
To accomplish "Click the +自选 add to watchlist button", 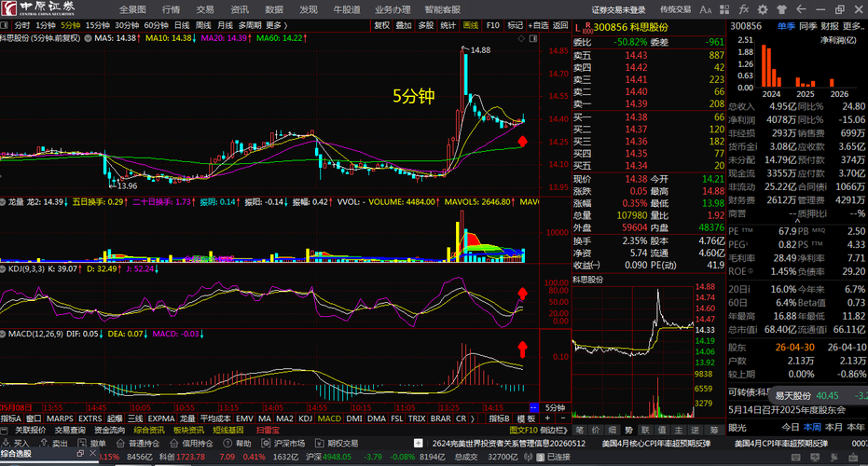I will click(538, 25).
